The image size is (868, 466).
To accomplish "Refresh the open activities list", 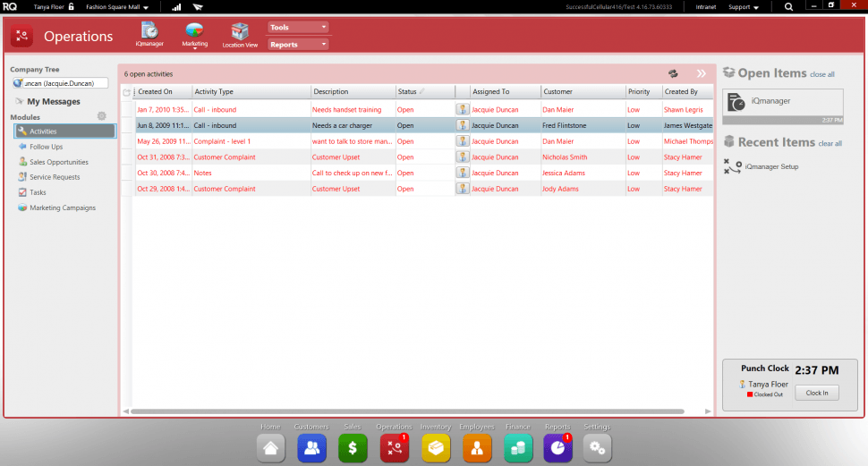I will click(x=673, y=73).
